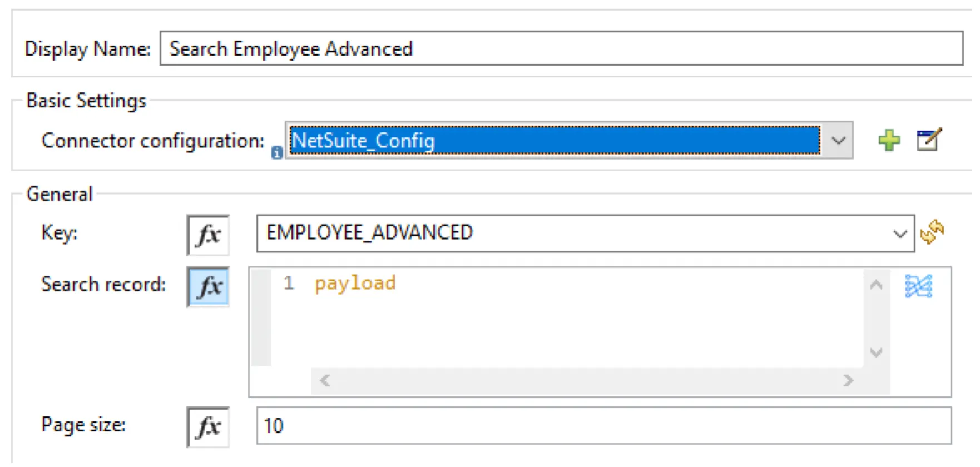Select the 'payload' expression text

coord(355,284)
